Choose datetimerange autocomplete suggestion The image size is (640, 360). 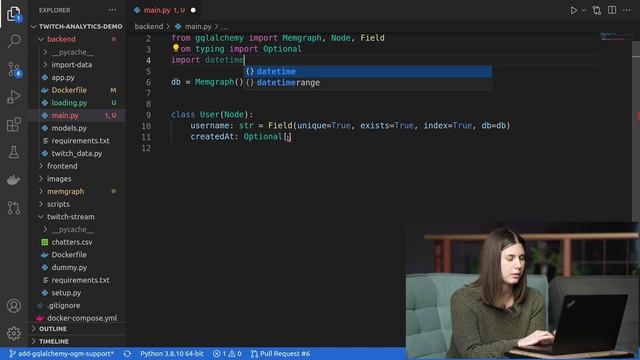click(367, 82)
